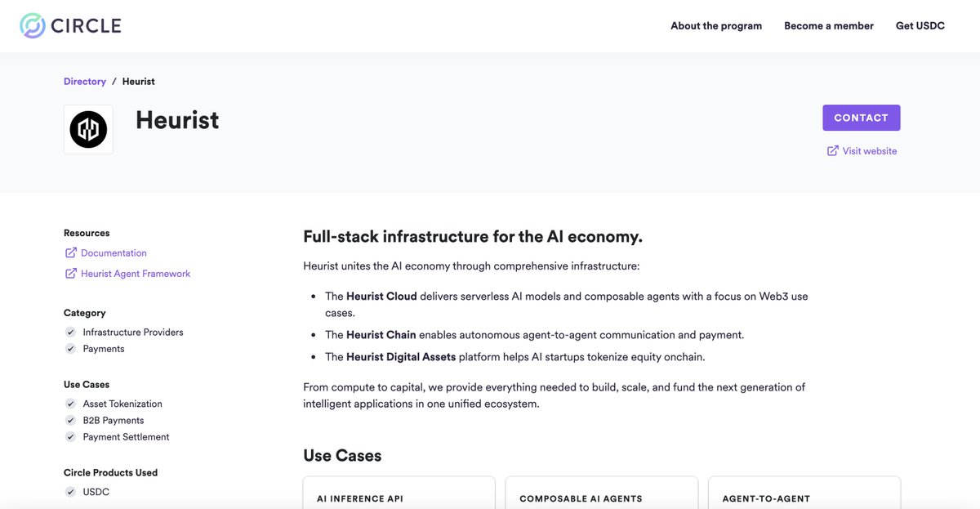
Task: Click check icon beside USDC product
Action: click(70, 492)
